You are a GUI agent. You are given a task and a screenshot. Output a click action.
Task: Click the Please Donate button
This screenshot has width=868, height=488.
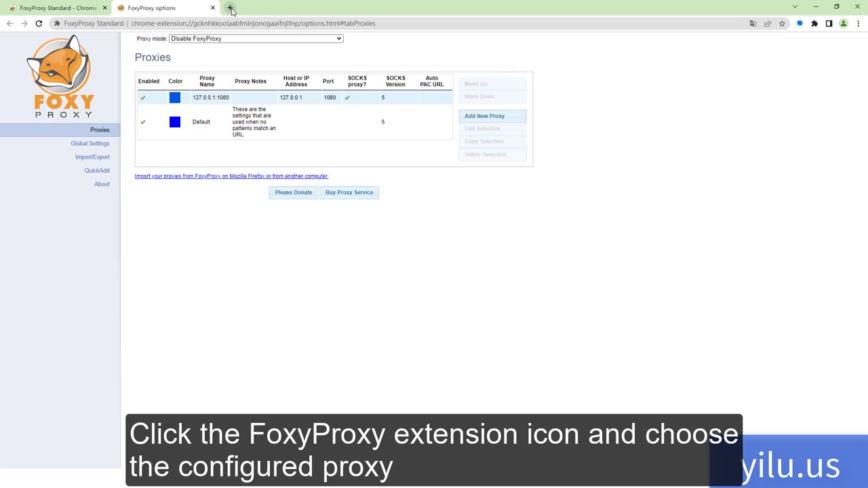click(x=294, y=192)
